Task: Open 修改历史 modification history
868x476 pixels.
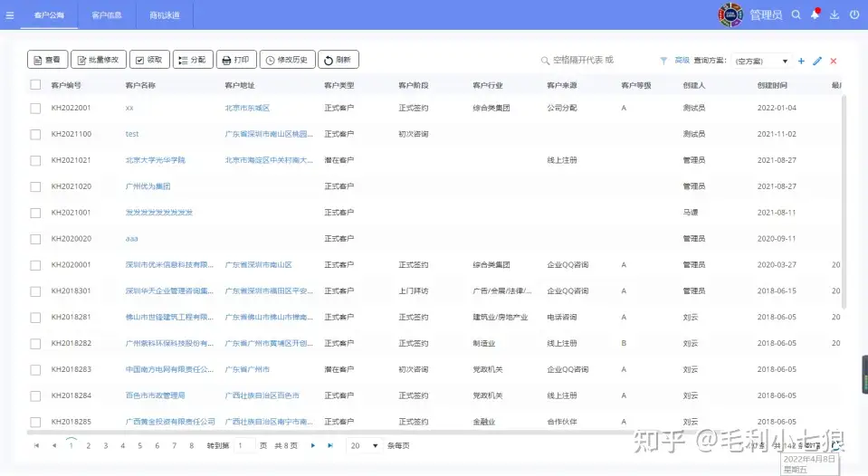Action: [x=287, y=60]
